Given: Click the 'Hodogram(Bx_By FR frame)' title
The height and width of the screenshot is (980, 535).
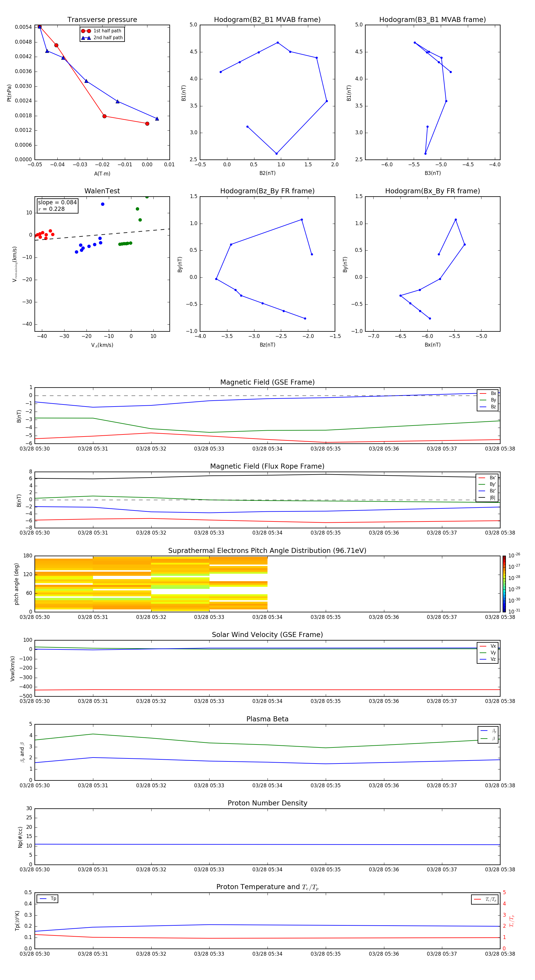Looking at the screenshot, I should [432, 191].
